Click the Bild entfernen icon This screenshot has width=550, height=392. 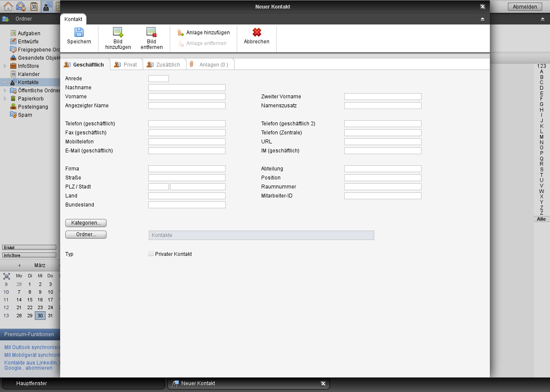[151, 32]
